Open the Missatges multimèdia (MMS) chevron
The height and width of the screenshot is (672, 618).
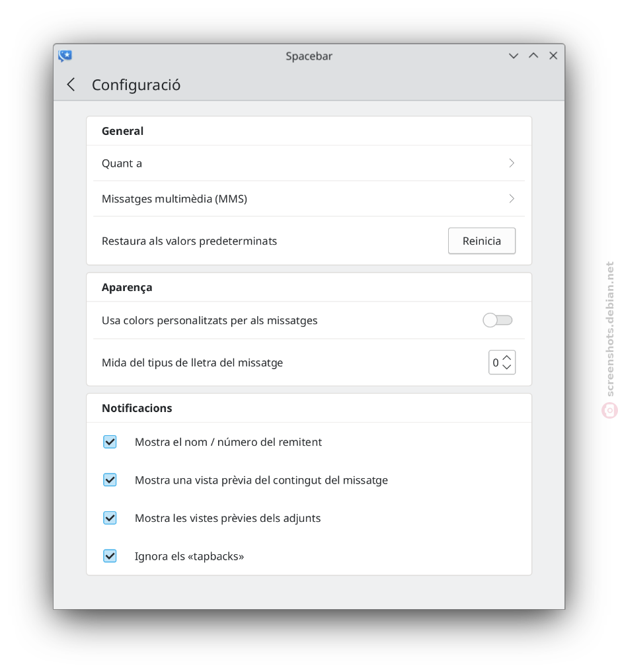[x=512, y=198]
